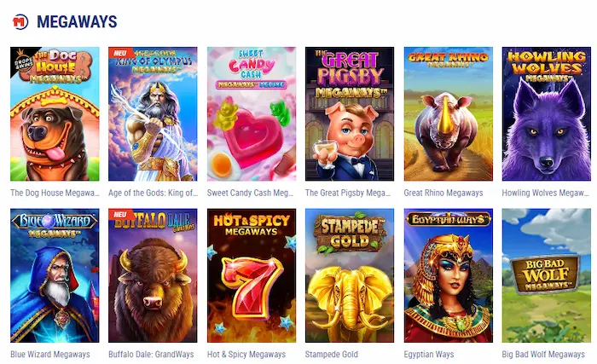Open the Egyptian Ways game thumbnail
This screenshot has width=597, height=364.
click(449, 275)
